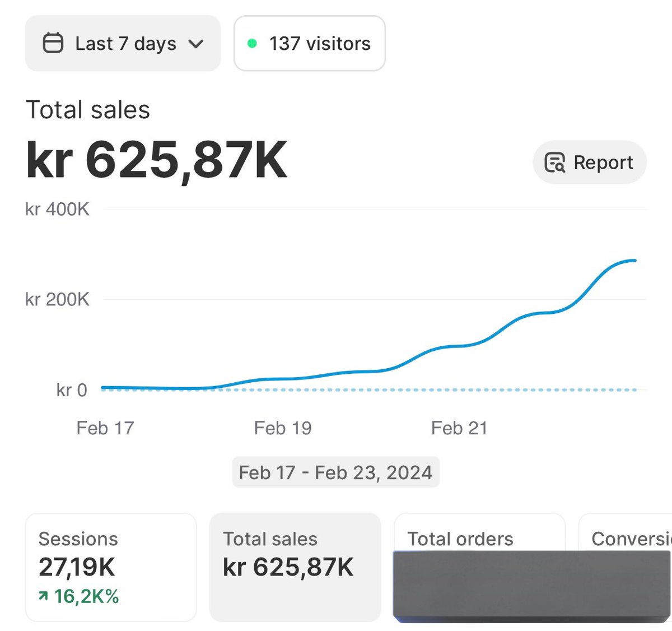This screenshot has width=672, height=631.
Task: Click the Report button
Action: (589, 163)
